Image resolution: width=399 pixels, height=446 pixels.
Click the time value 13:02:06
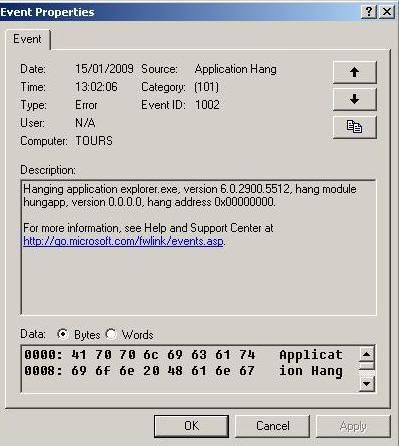coord(96,87)
